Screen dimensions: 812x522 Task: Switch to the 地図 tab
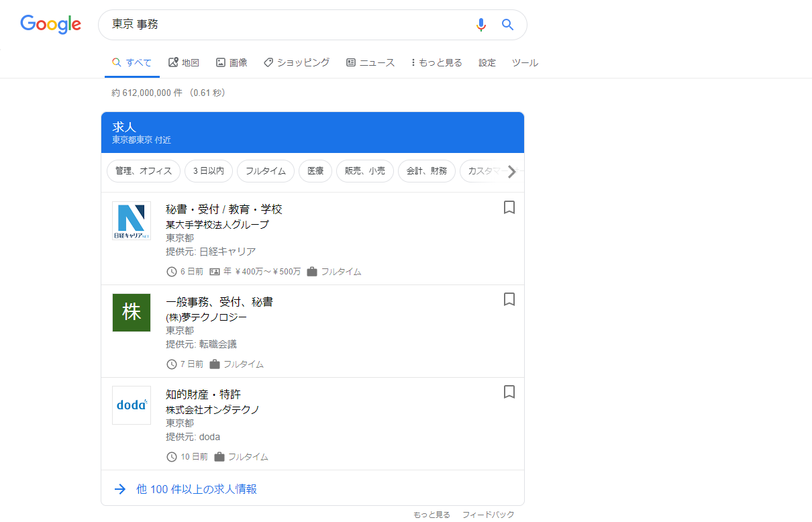pyautogui.click(x=184, y=62)
